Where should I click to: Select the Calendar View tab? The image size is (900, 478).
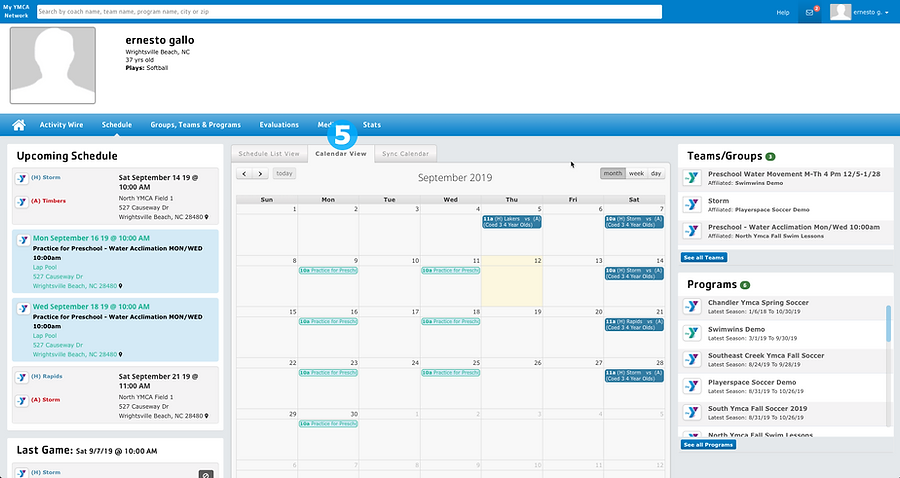click(341, 154)
